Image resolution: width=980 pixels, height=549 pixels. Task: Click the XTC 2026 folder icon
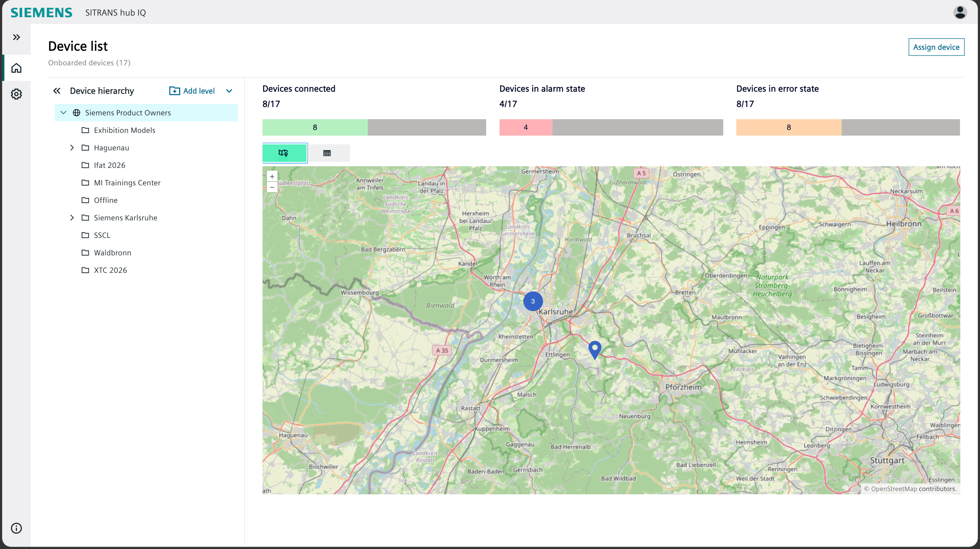[85, 270]
